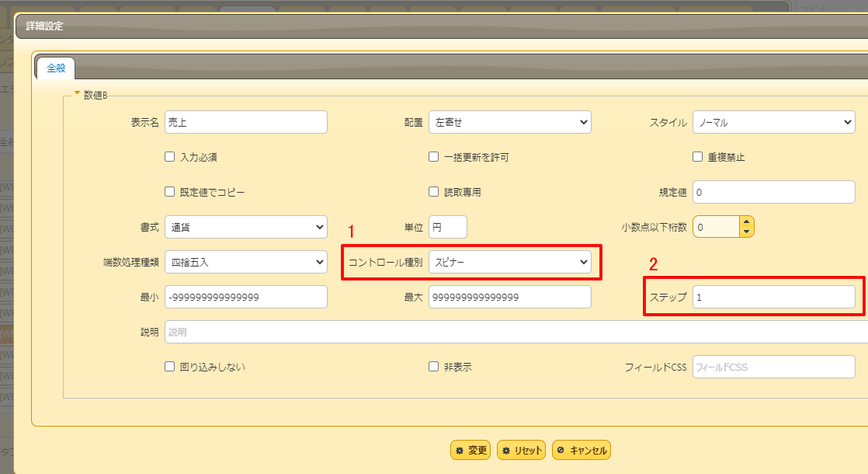Image resolution: width=868 pixels, height=474 pixels.
Task: Click the 変更 button
Action: coord(470,449)
